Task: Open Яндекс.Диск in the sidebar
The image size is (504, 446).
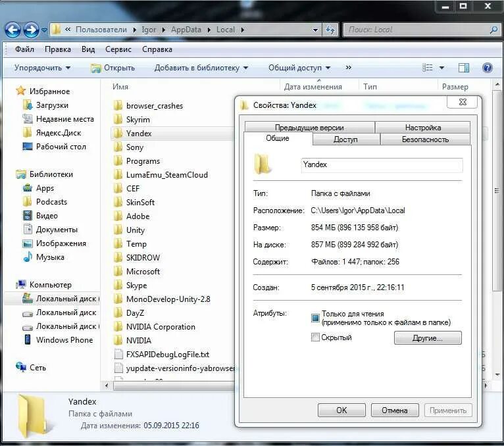Action: [59, 133]
